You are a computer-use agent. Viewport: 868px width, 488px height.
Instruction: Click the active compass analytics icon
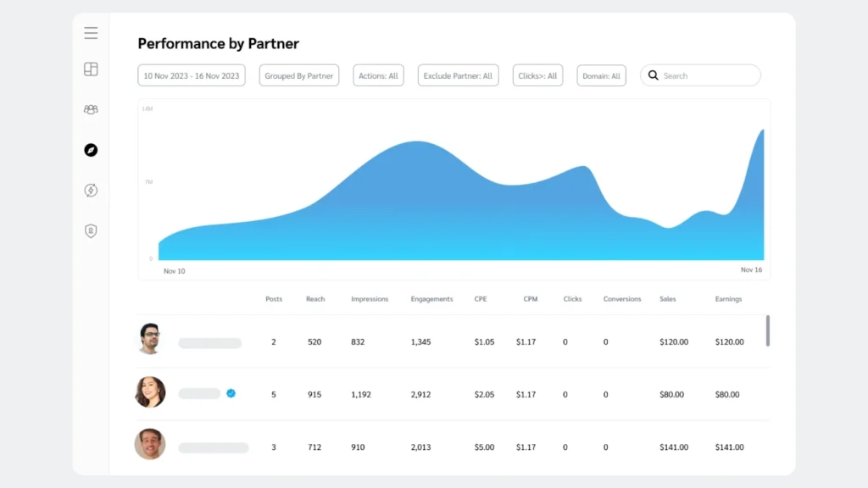pyautogui.click(x=91, y=150)
